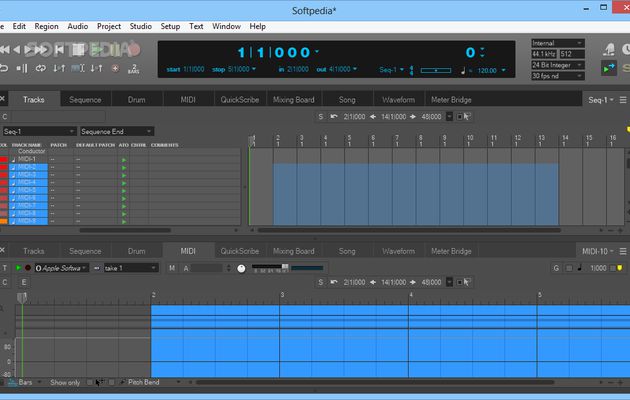
Task: Click the red record transport button
Action: click(135, 49)
